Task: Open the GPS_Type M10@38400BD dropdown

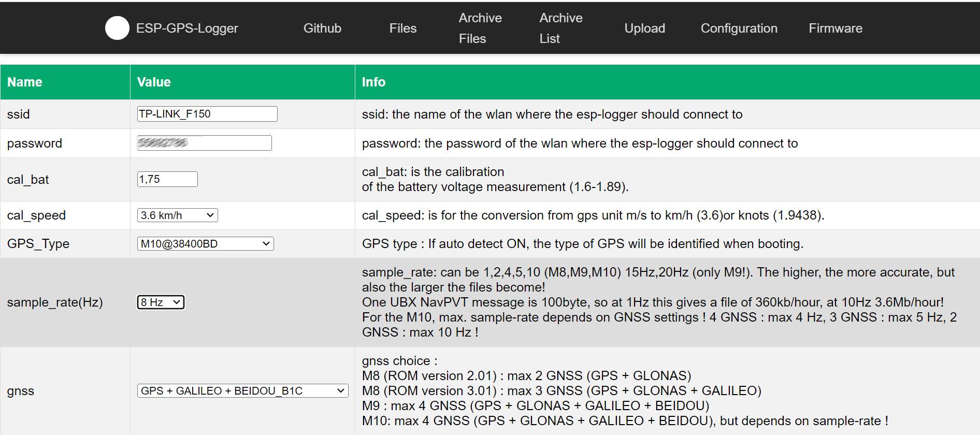Action: coord(205,244)
